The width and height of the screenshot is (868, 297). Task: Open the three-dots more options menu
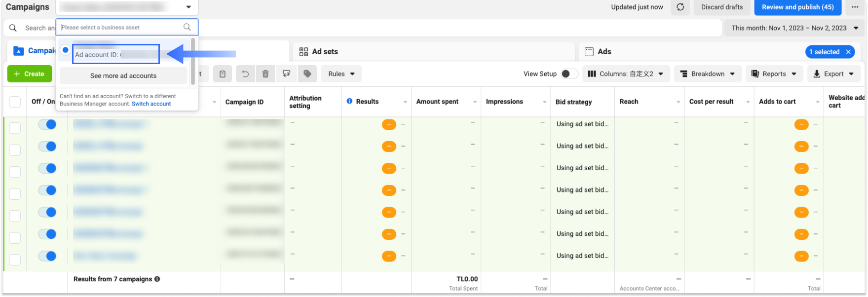click(855, 7)
